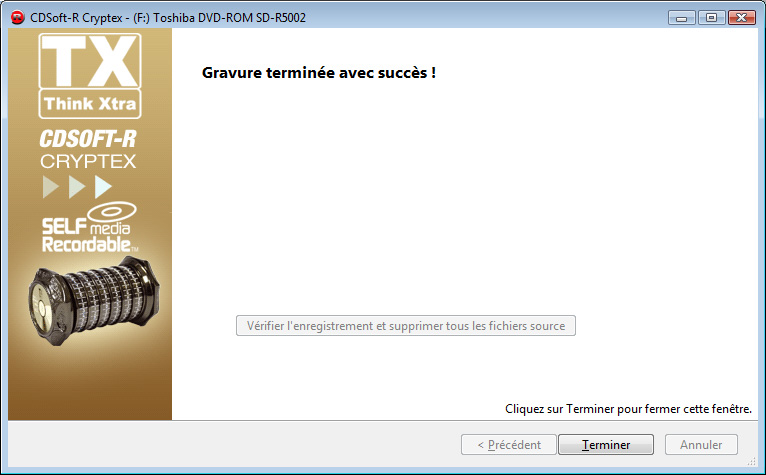This screenshot has width=766, height=475.
Task: Click the disc icon in SELF media logo
Action: coord(112,211)
